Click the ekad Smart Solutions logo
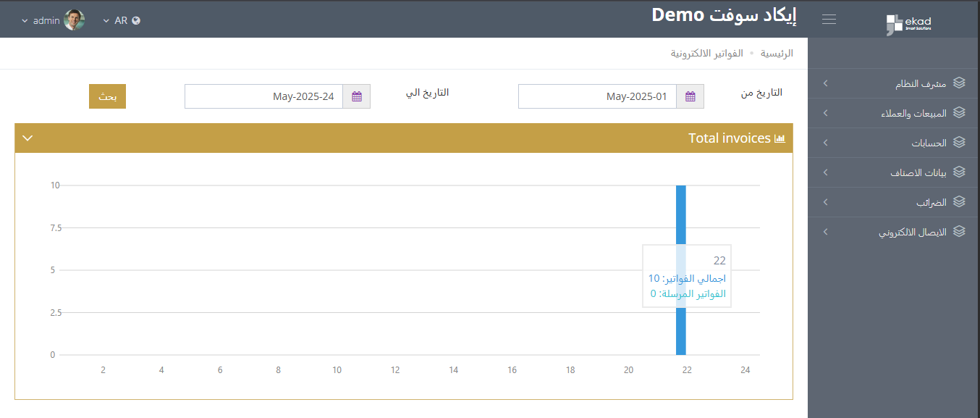The height and width of the screenshot is (418, 980). coord(909,24)
